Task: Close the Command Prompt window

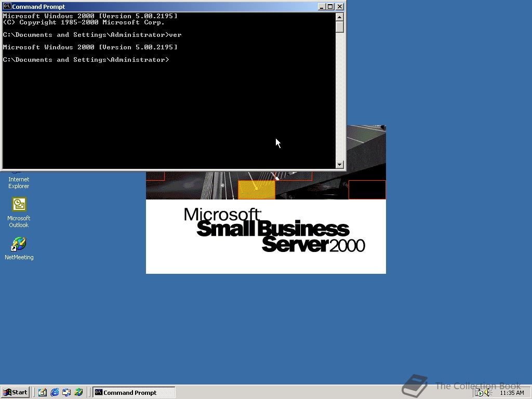Action: pyautogui.click(x=340, y=6)
